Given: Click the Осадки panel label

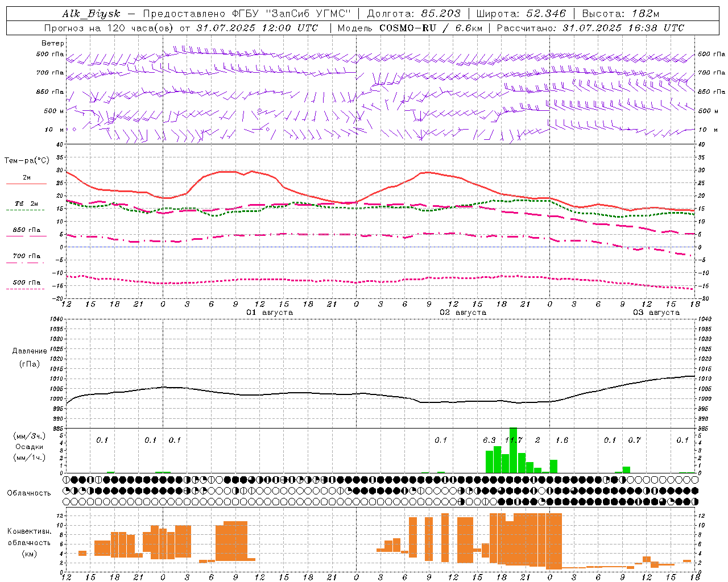Looking at the screenshot, I should [x=30, y=447].
